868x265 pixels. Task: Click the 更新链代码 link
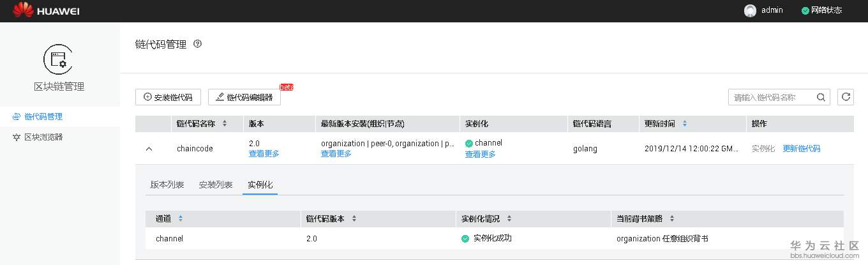(x=801, y=149)
